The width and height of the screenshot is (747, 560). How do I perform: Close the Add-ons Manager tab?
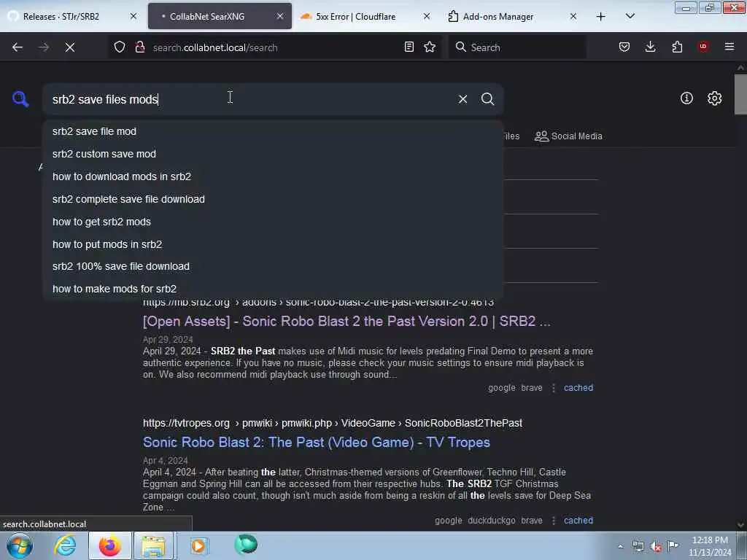[x=573, y=17]
